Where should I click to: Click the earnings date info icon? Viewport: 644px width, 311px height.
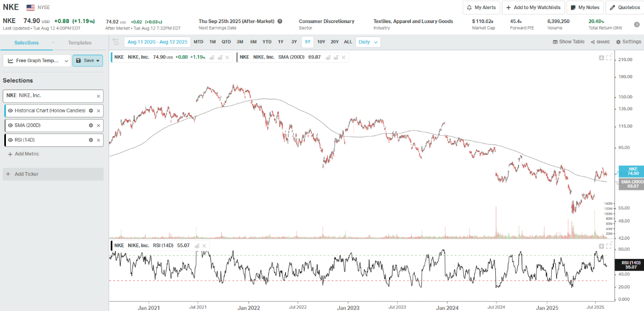(x=280, y=21)
